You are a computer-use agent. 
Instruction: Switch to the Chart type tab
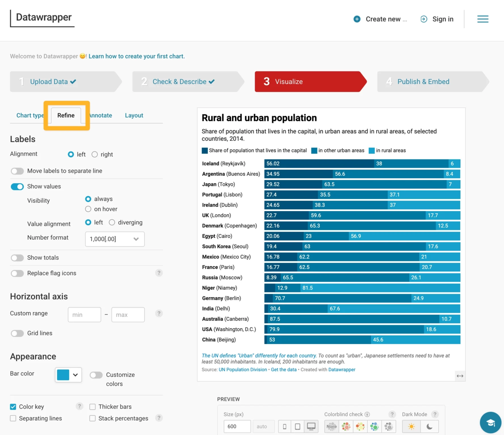tap(30, 115)
